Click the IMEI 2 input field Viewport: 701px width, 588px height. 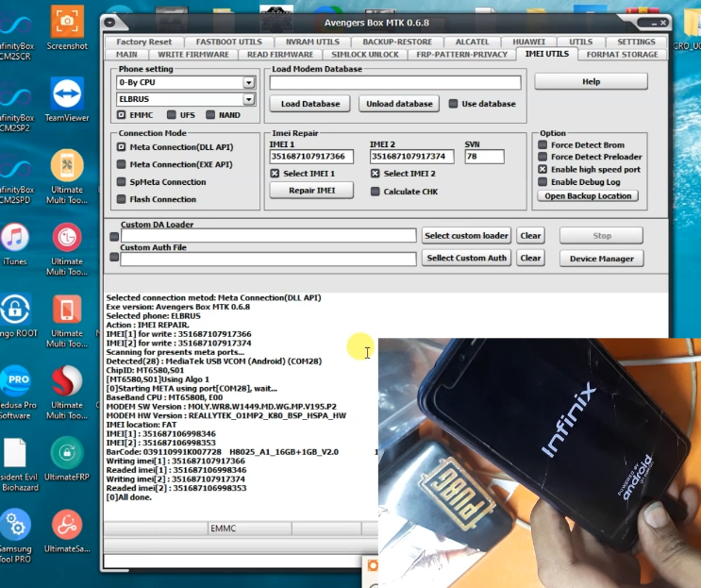[x=411, y=157]
